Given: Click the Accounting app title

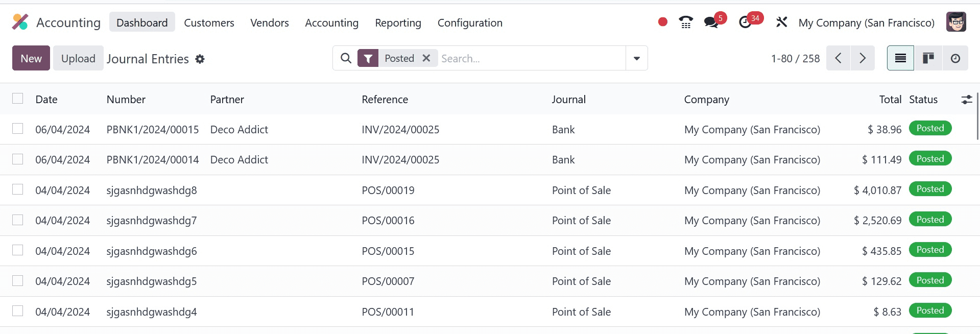Looking at the screenshot, I should click(x=68, y=22).
